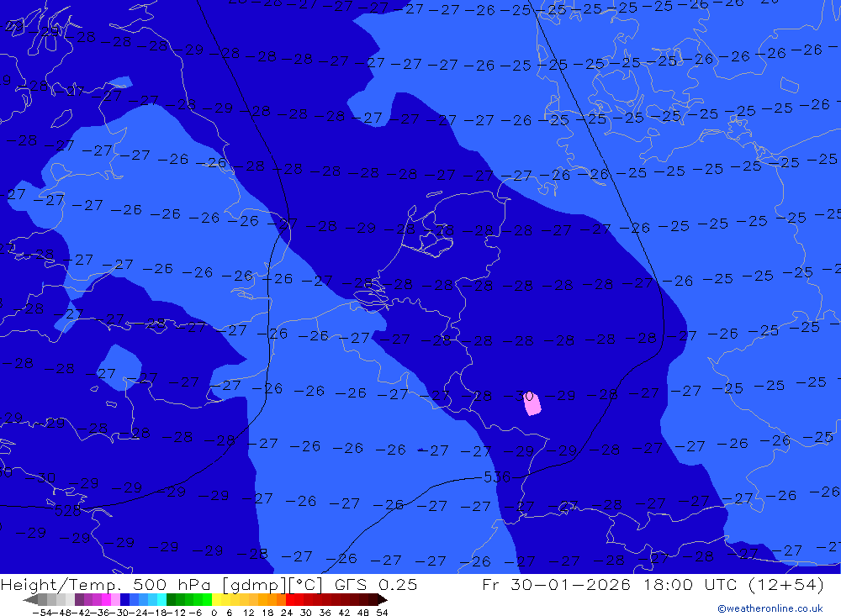Click the 528 height contour label
The width and height of the screenshot is (841, 616).
click(x=67, y=510)
